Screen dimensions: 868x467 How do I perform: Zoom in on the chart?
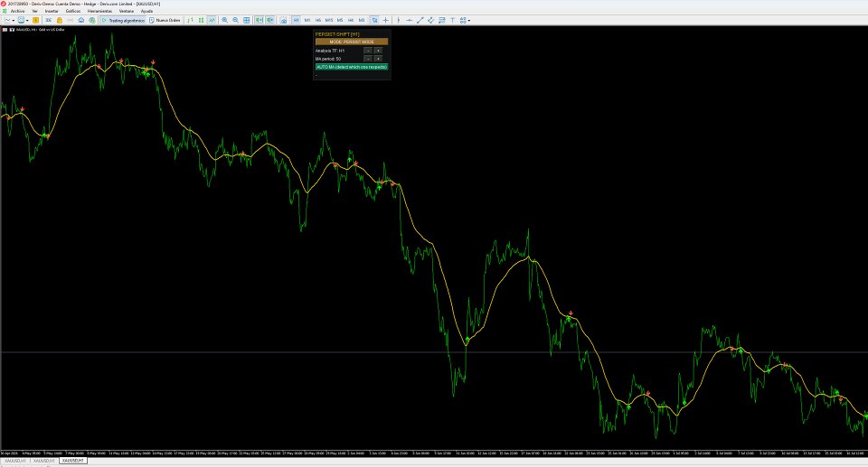[225, 20]
